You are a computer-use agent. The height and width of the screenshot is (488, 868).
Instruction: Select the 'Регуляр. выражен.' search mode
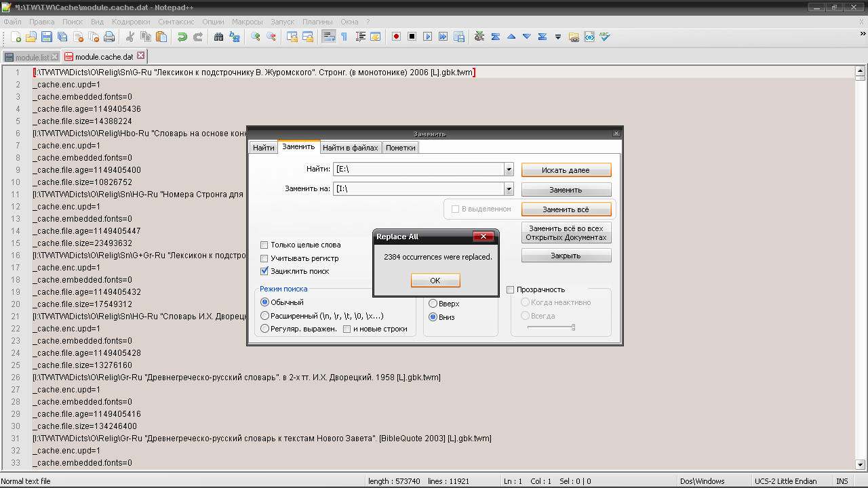tap(265, 329)
